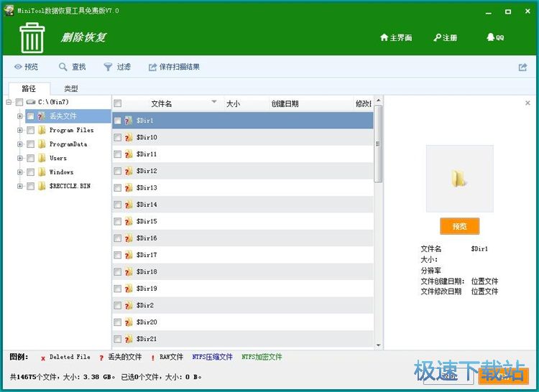Check the $Dir10 file checkbox

coord(118,138)
